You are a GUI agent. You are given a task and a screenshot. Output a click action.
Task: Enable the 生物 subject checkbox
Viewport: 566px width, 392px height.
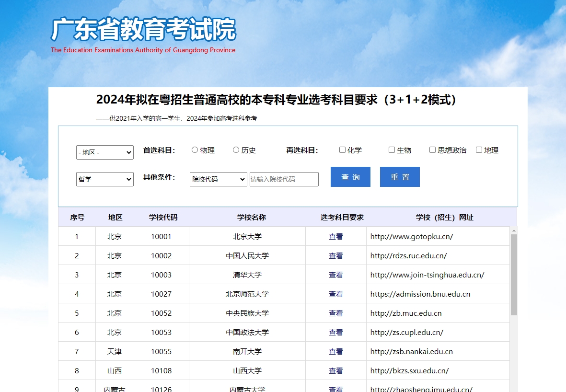pyautogui.click(x=391, y=150)
